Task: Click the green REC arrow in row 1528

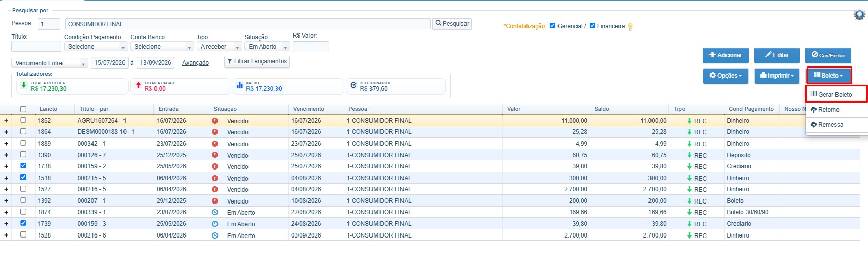Action: [x=689, y=235]
